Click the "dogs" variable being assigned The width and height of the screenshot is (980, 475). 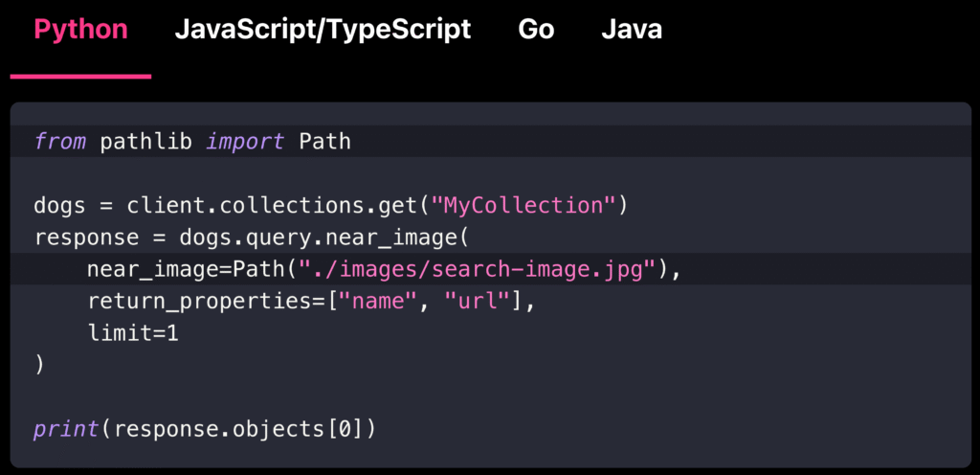[59, 205]
